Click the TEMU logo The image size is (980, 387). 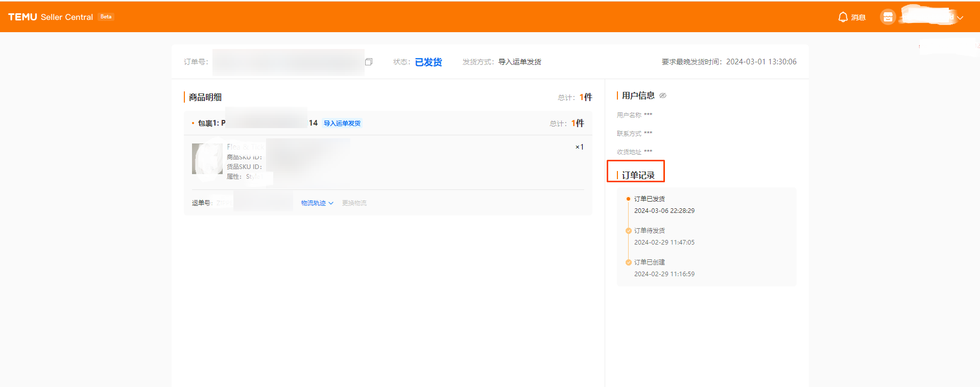[22, 17]
